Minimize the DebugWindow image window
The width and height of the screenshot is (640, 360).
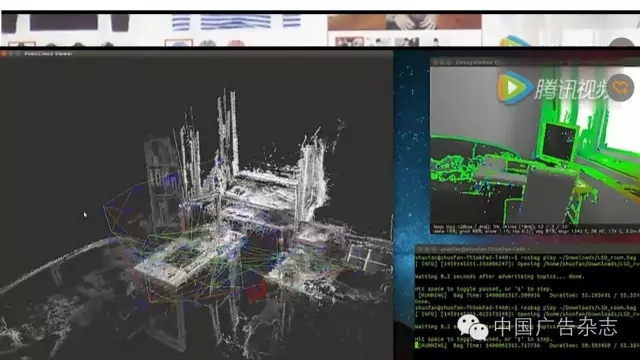pos(442,62)
